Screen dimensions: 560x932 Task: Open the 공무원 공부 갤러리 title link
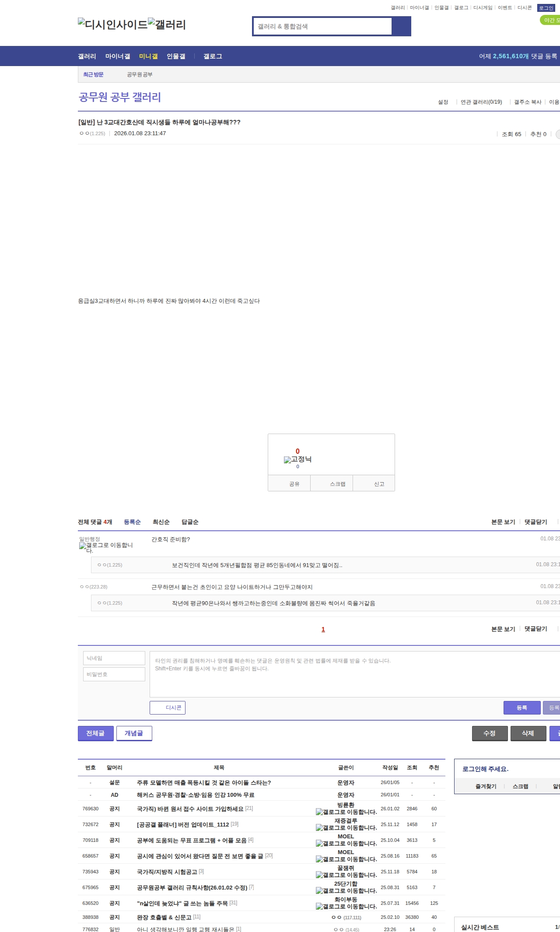coord(120,97)
